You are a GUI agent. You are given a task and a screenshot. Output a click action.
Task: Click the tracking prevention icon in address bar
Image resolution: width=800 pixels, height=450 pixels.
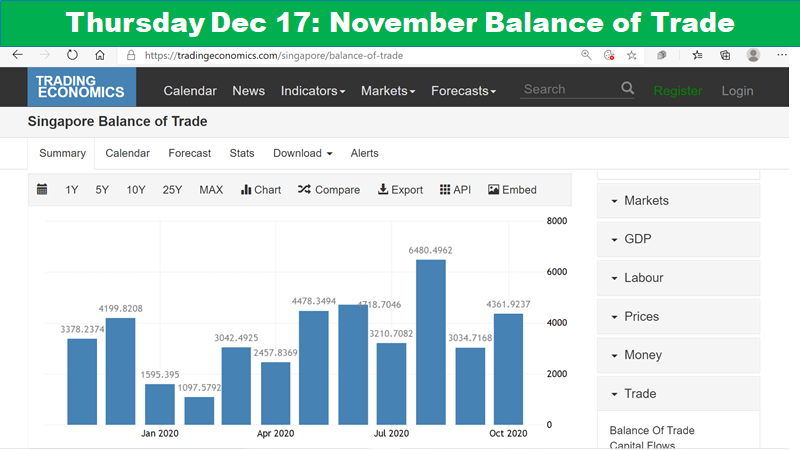click(x=609, y=55)
